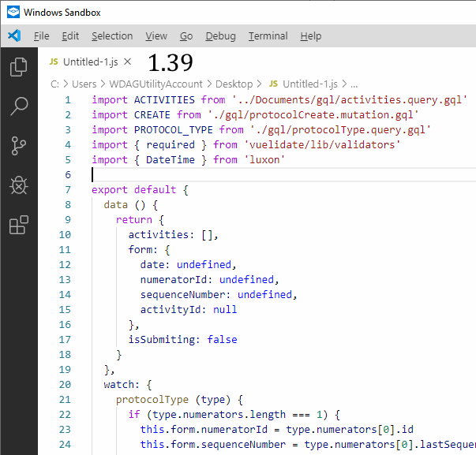Open the Search view in activity bar
The width and height of the screenshot is (476, 455).
(x=18, y=106)
